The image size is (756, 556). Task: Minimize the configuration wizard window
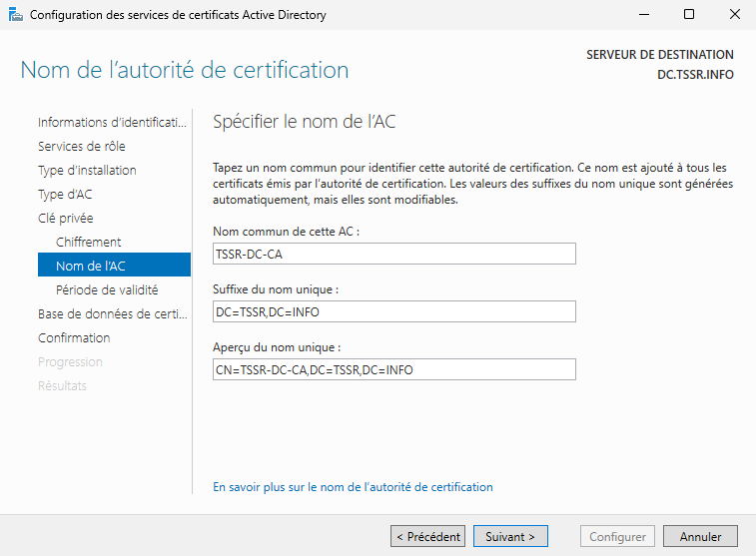pos(642,15)
